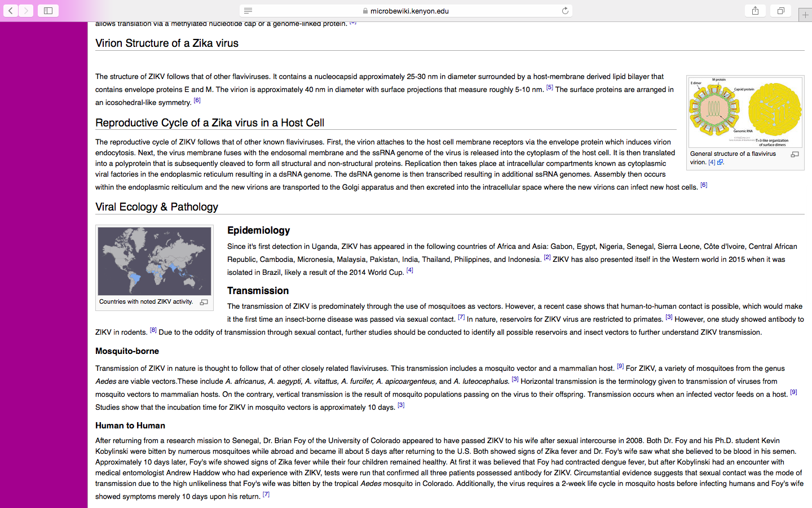Click the 'Virion Structure of a Zika virus' heading

pyautogui.click(x=167, y=43)
